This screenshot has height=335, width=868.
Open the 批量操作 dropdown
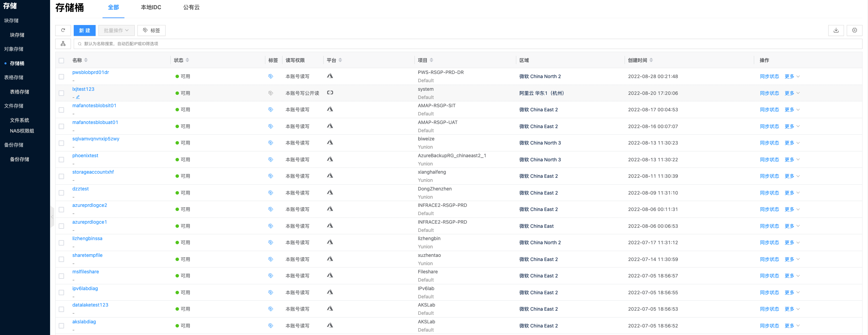pos(116,30)
